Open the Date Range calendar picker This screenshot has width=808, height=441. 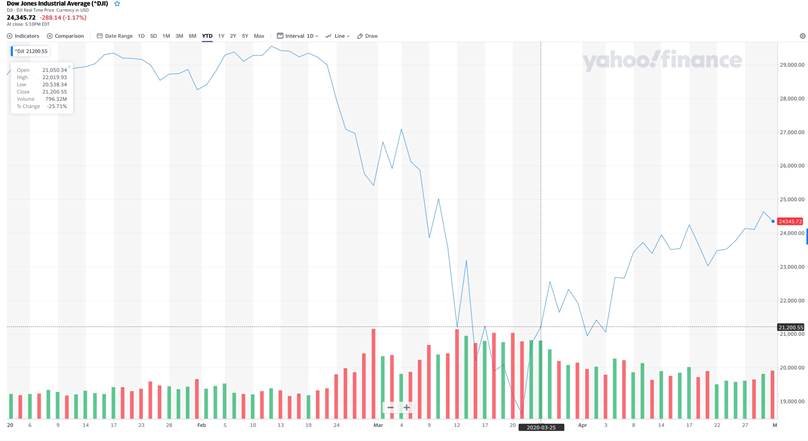(x=115, y=36)
